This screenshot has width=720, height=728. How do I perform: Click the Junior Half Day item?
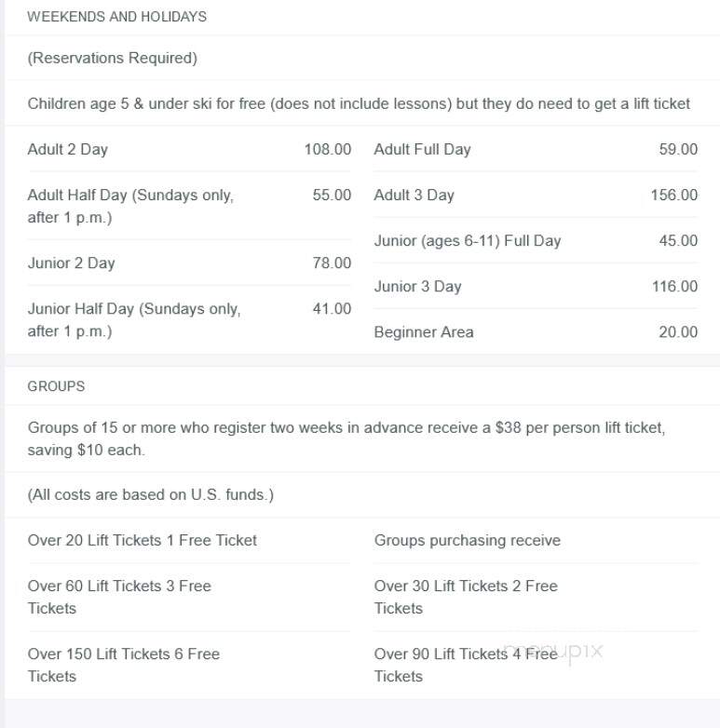pos(189,320)
